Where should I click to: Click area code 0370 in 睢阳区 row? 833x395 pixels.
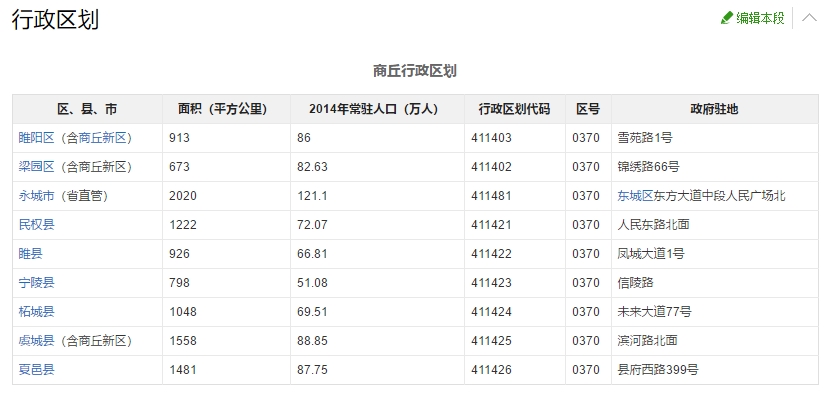586,138
